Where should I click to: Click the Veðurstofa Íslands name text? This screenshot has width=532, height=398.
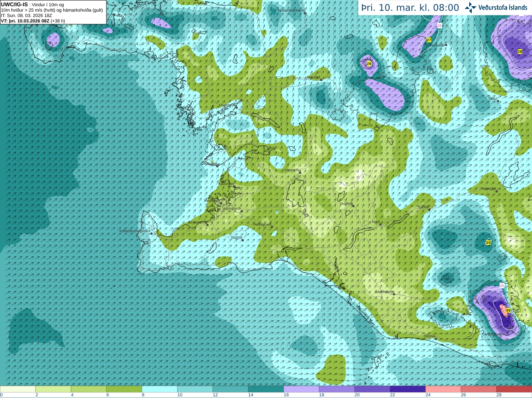pos(503,7)
